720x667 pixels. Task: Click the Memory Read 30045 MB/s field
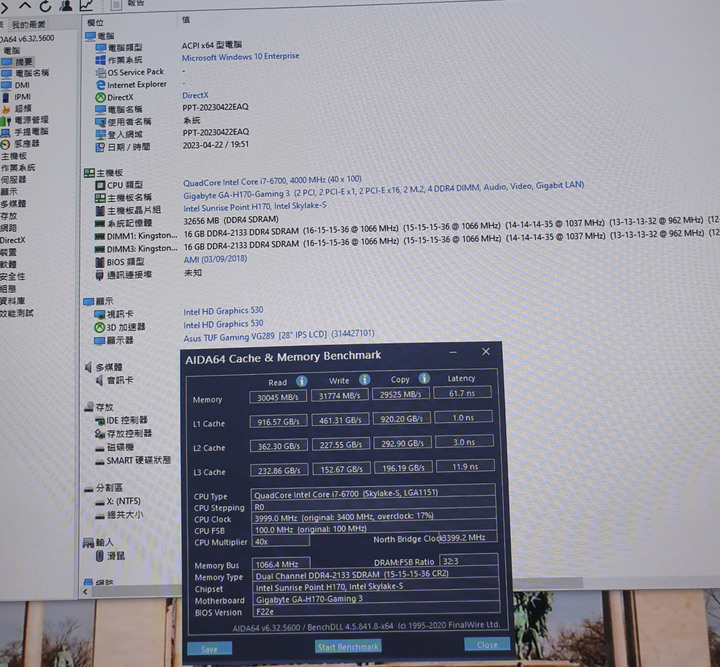click(278, 397)
